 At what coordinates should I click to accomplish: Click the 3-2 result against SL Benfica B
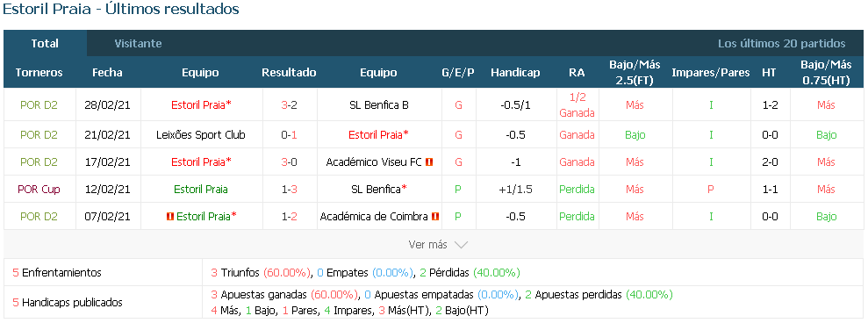coord(289,104)
